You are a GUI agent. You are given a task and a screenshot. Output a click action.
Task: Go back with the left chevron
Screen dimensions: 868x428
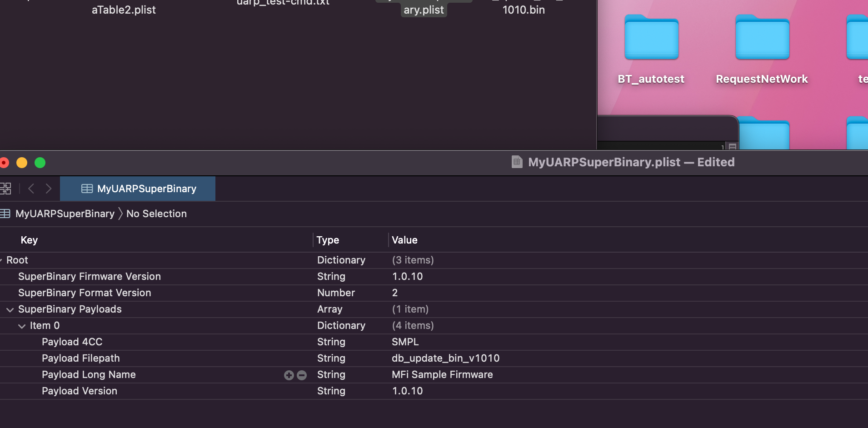coord(31,189)
